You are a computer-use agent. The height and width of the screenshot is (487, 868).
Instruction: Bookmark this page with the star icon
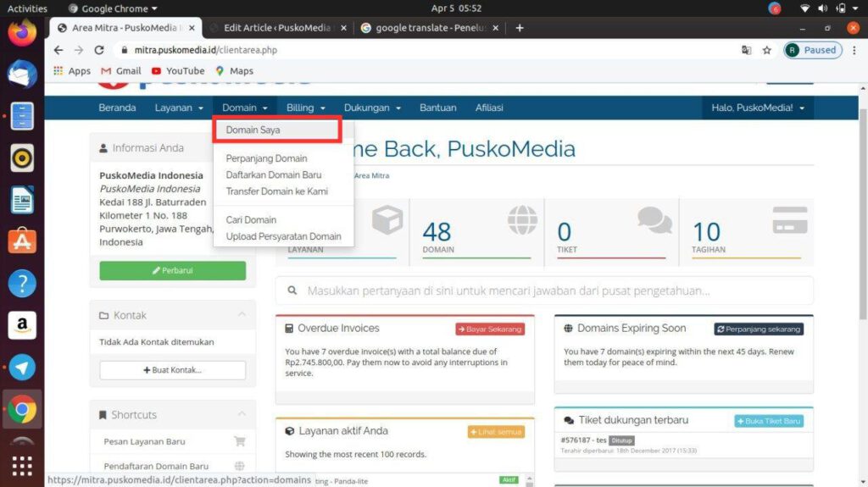(766, 50)
